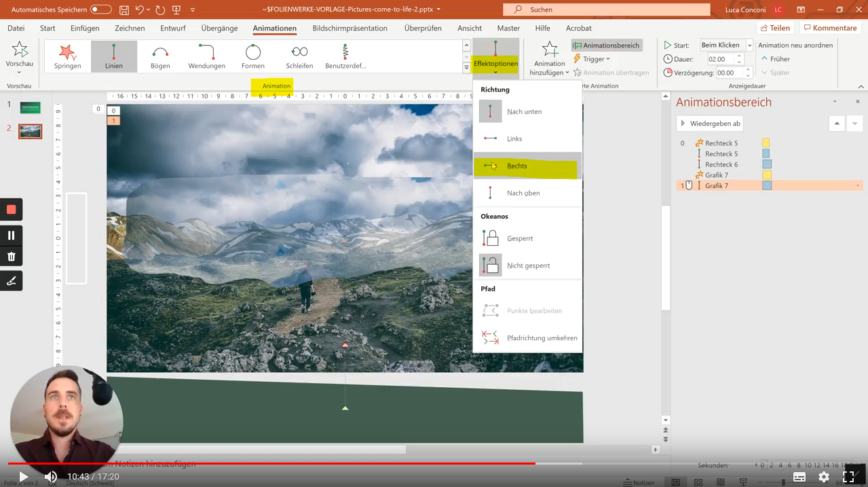
Task: Click the Save disk icon
Action: (x=124, y=10)
